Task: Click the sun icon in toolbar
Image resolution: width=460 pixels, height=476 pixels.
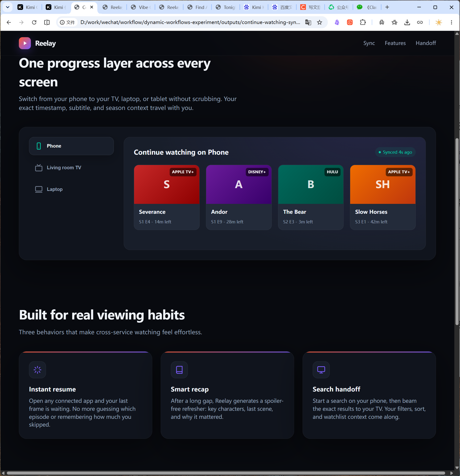Action: point(439,22)
